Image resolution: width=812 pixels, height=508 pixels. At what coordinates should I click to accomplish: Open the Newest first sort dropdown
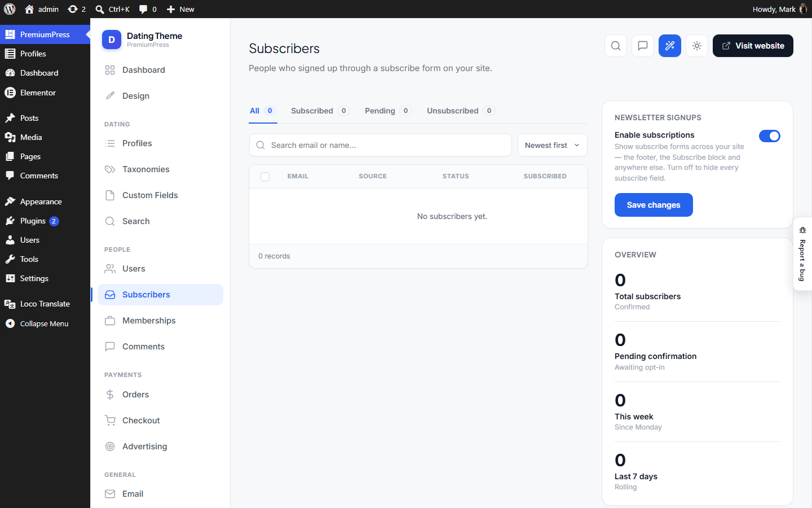click(553, 145)
